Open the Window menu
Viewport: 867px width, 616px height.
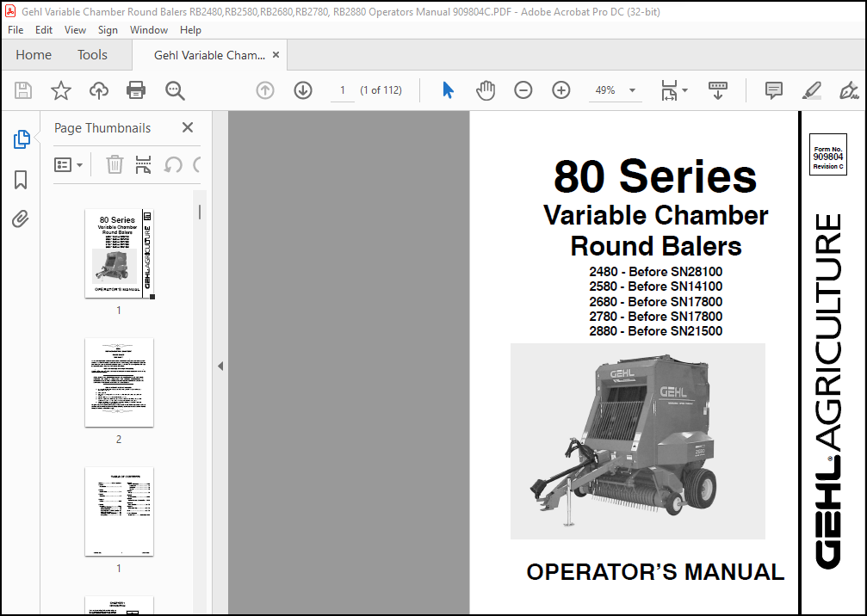click(x=149, y=30)
